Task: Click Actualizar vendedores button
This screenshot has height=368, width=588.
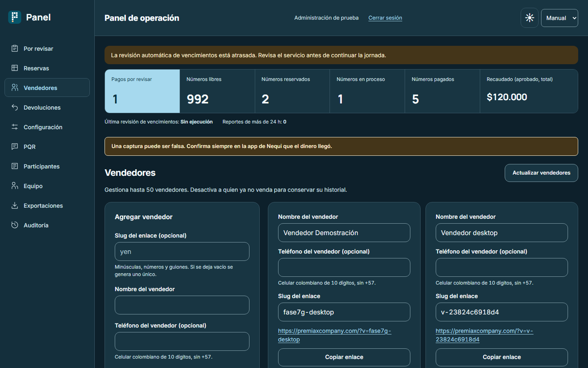Action: [x=541, y=173]
